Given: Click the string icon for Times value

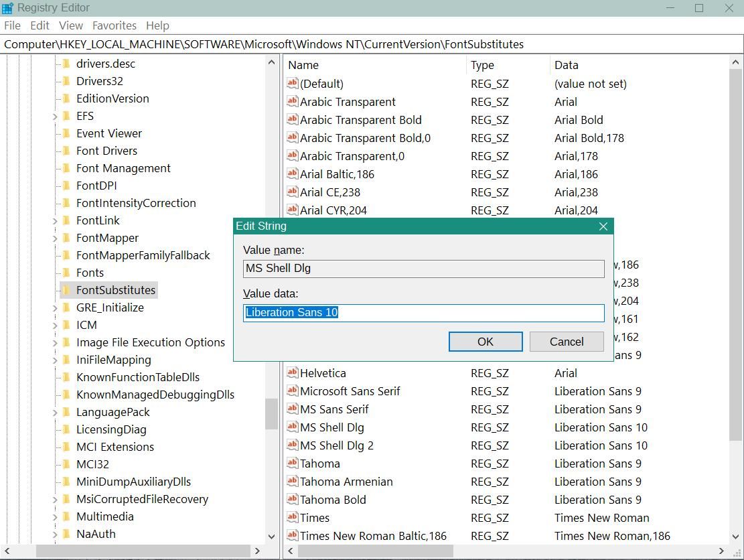Looking at the screenshot, I should pyautogui.click(x=292, y=517).
